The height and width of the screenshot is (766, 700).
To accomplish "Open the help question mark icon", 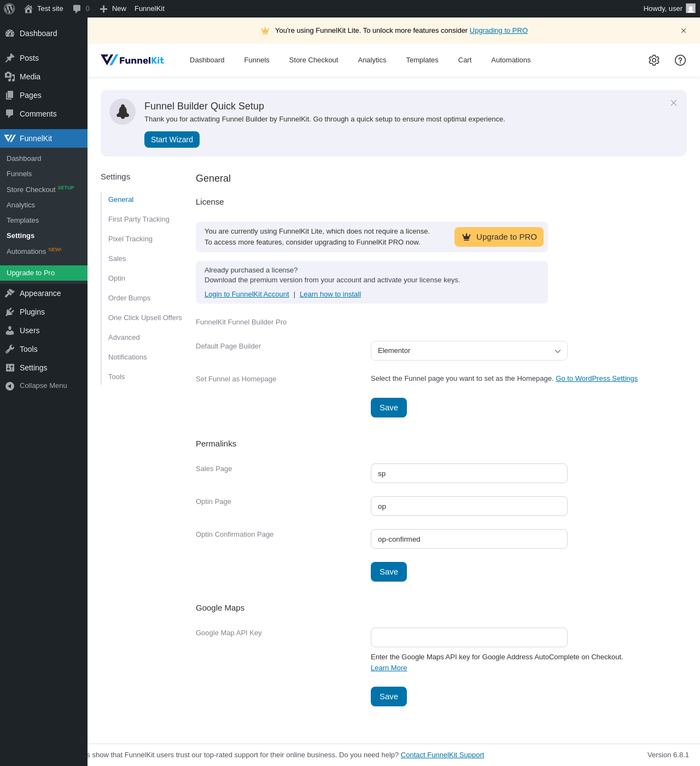I will click(x=680, y=60).
